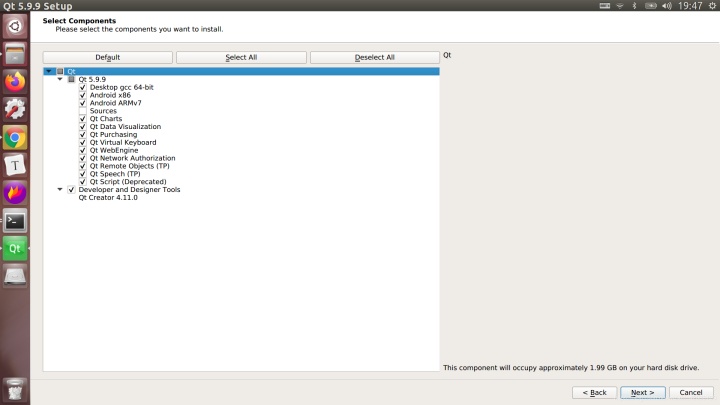Toggle the Qt Data Visualization checkbox

pyautogui.click(x=83, y=126)
